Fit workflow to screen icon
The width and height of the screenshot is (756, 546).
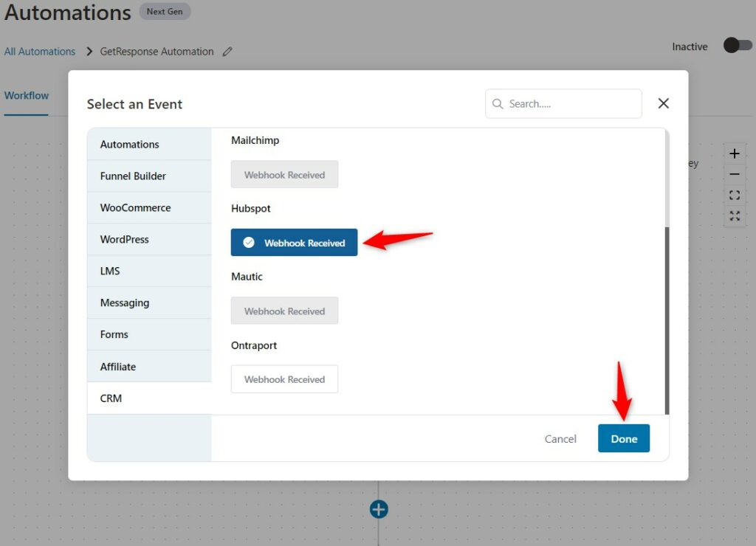click(x=735, y=196)
